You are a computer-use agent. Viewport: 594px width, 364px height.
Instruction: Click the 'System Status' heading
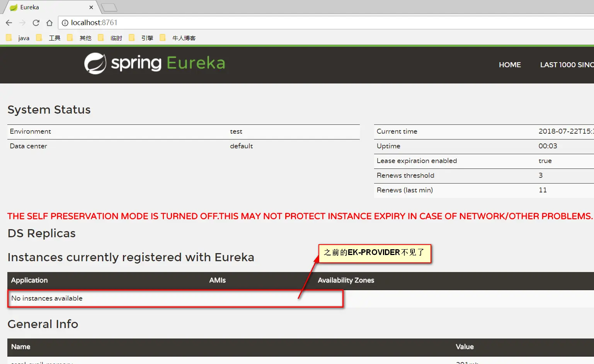click(49, 110)
